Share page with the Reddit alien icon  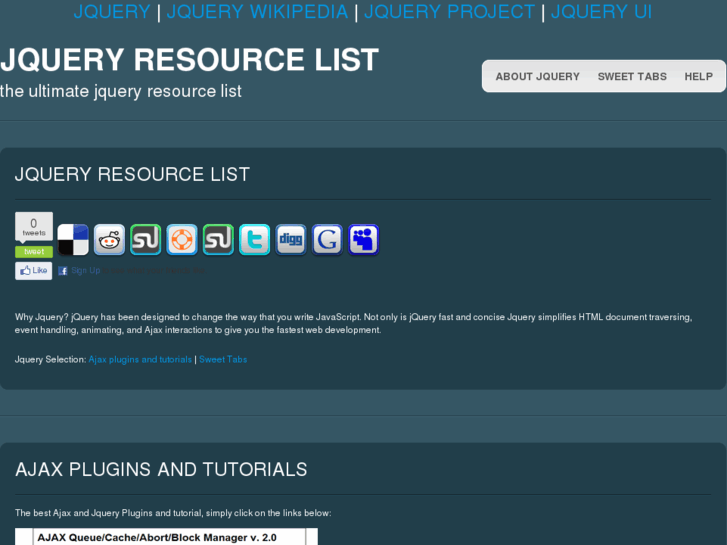tap(109, 239)
